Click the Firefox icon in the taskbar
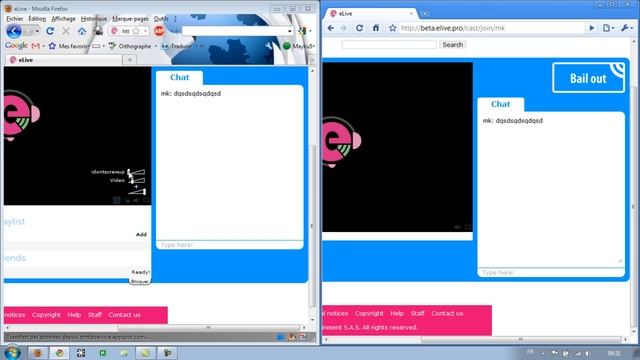 (x=38, y=353)
